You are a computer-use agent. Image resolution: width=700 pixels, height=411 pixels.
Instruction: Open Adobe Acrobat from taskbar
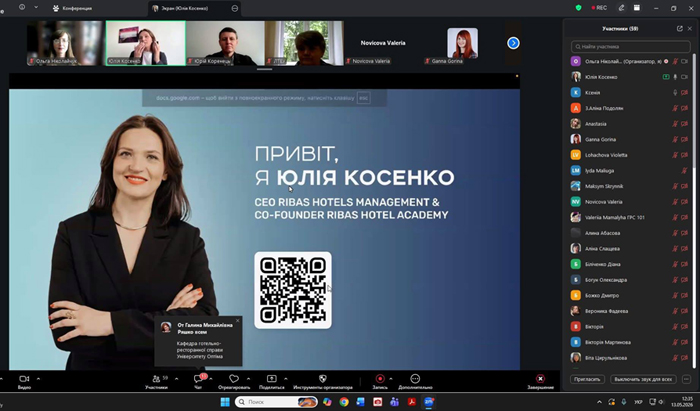(412, 402)
